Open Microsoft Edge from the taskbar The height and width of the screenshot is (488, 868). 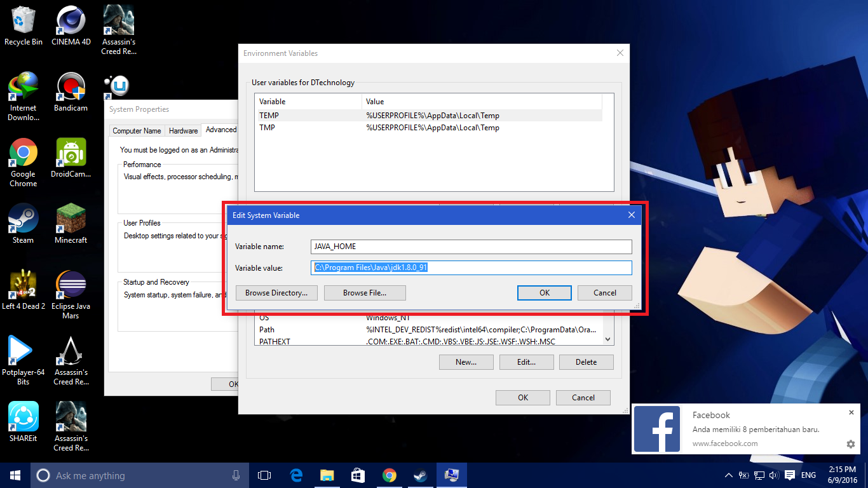pyautogui.click(x=296, y=475)
